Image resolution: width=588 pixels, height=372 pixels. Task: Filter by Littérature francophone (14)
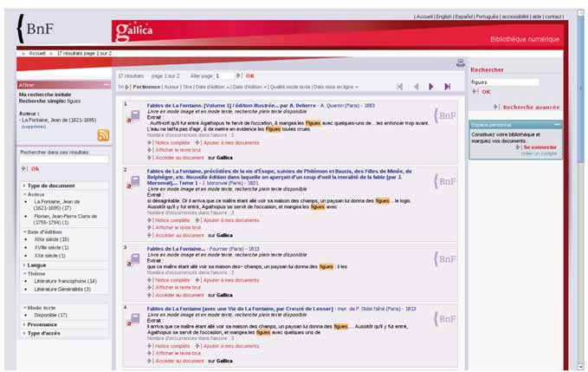(x=65, y=281)
